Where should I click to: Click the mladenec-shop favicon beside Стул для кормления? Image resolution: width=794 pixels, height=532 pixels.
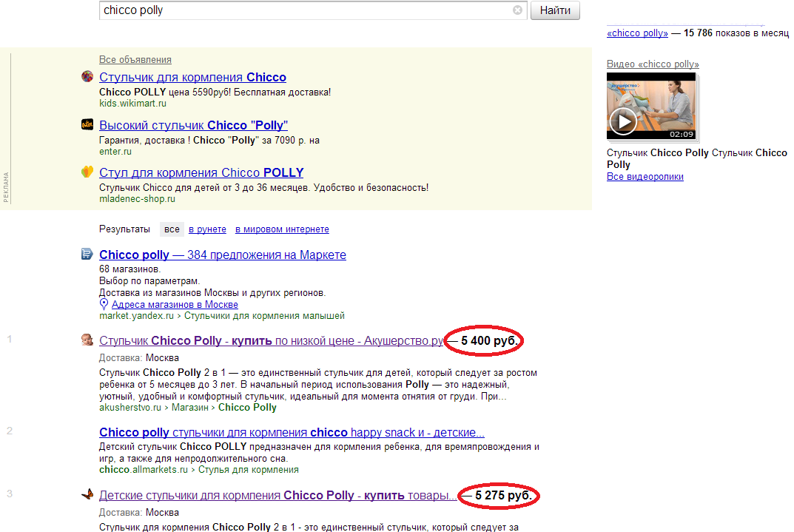[x=87, y=172]
